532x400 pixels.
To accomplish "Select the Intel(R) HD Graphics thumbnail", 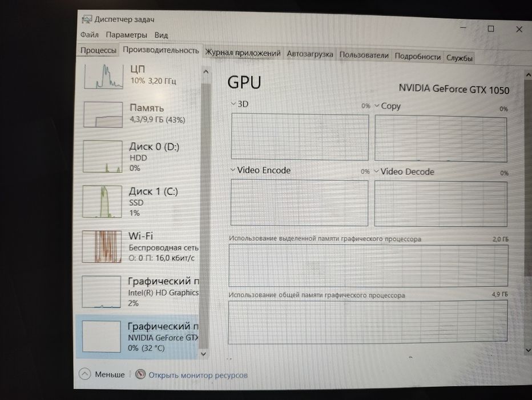I will point(102,291).
